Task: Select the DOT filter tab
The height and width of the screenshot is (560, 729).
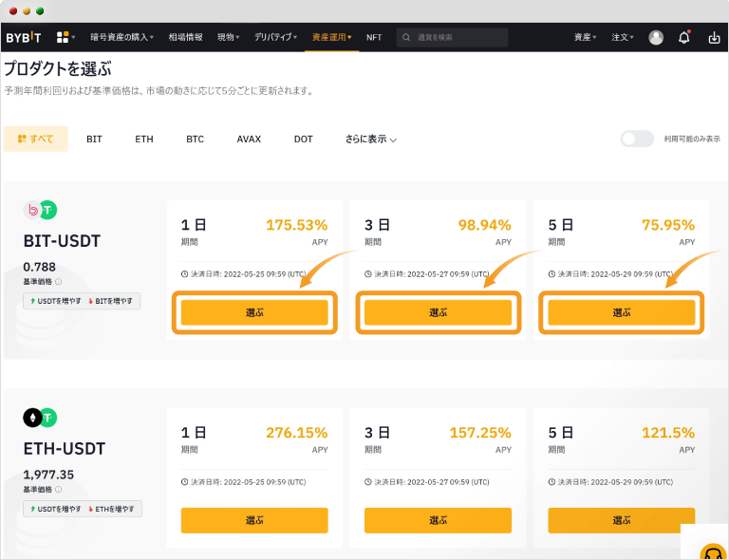Action: [303, 139]
